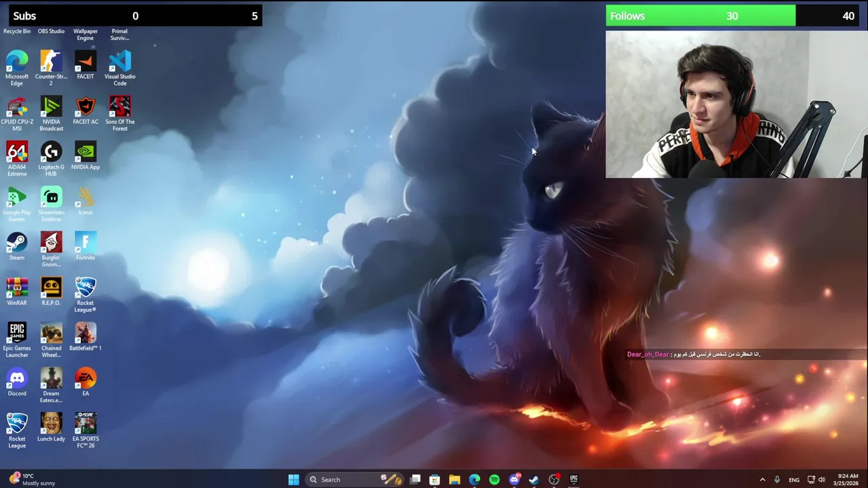The width and height of the screenshot is (868, 488).
Task: Open Task View from the taskbar
Action: point(415,479)
